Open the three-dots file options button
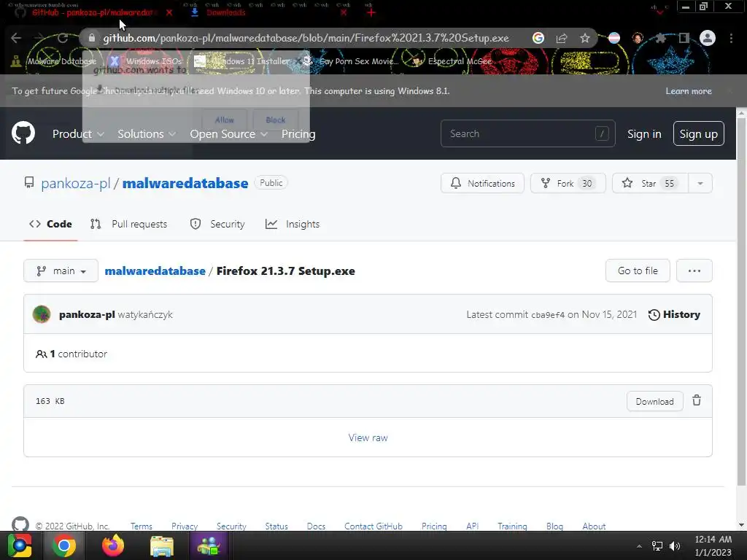The width and height of the screenshot is (747, 560). coord(694,271)
